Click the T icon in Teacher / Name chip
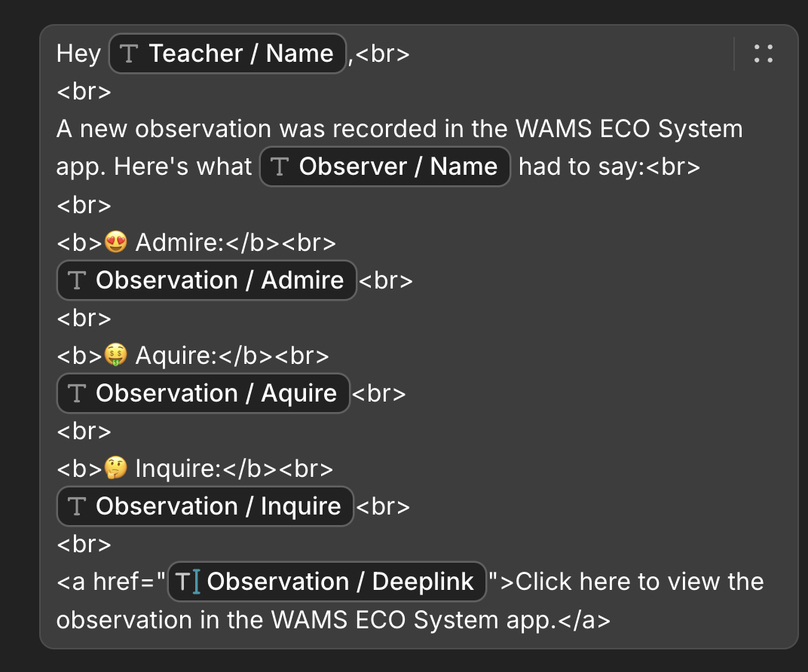Image resolution: width=808 pixels, height=672 pixels. pos(129,53)
